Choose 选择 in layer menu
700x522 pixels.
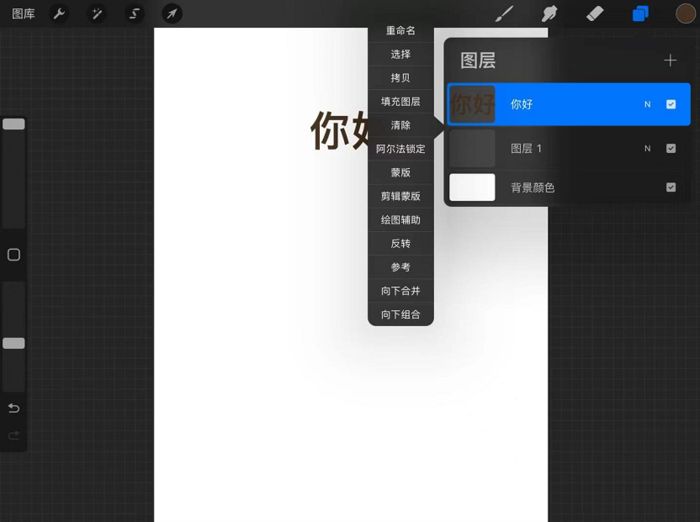tap(400, 54)
